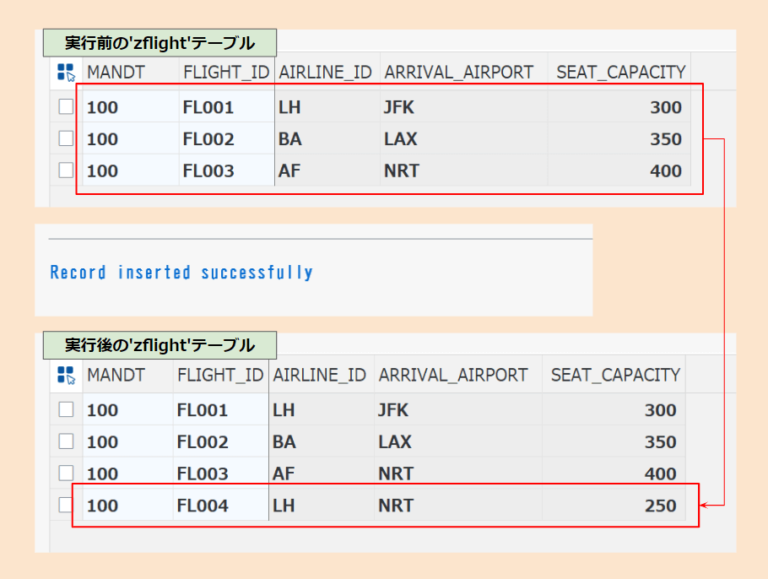768x579 pixels.
Task: Click ARRIVAL_AIRPORT column header in 実行後 table
Action: tap(453, 375)
